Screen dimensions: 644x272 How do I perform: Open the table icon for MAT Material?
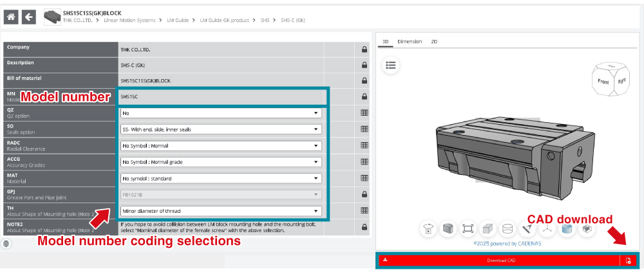[364, 178]
